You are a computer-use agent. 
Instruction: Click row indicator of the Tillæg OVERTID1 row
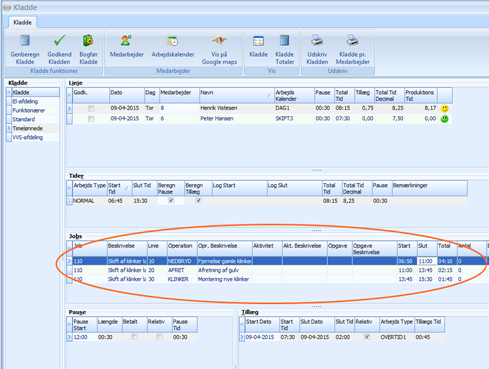(242, 337)
